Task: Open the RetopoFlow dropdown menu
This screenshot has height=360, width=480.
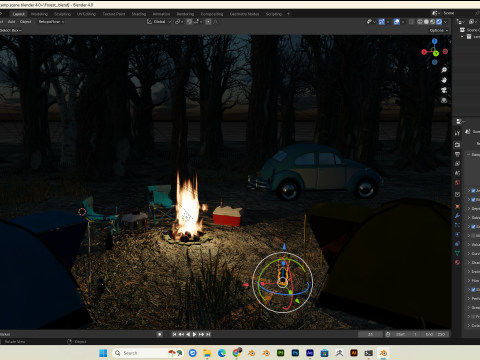Action: tap(51, 22)
